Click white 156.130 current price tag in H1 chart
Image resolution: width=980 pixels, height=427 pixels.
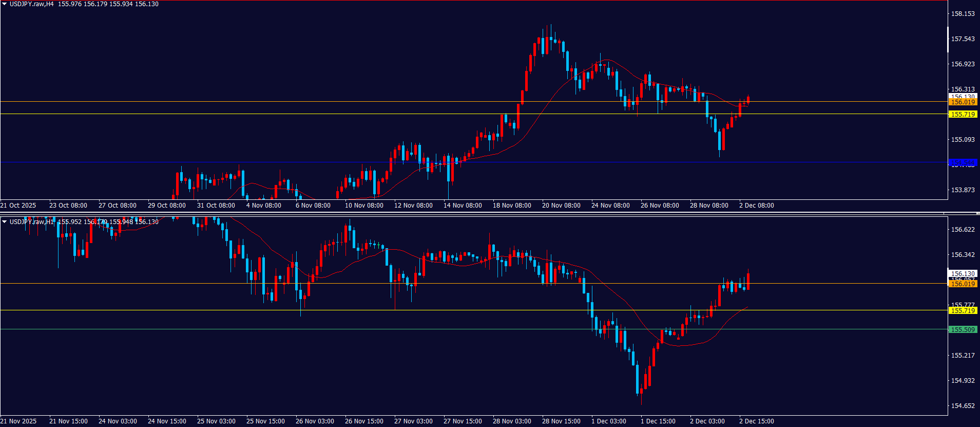[963, 274]
